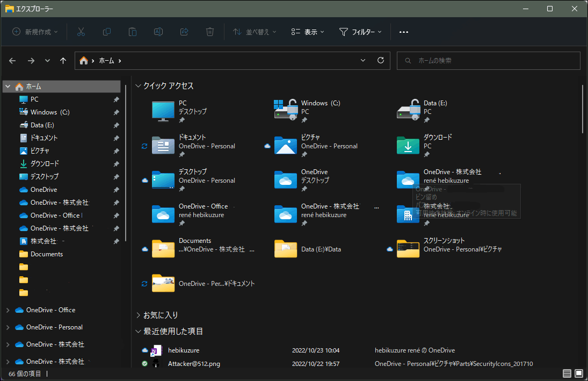Go up one folder level arrow
This screenshot has height=381, width=588.
(x=63, y=61)
